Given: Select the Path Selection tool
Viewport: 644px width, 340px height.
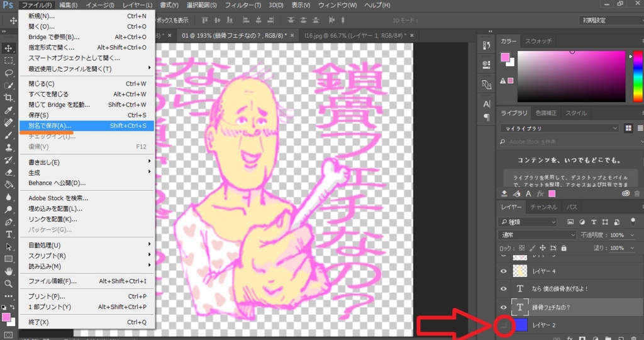Looking at the screenshot, I should pos(8,247).
